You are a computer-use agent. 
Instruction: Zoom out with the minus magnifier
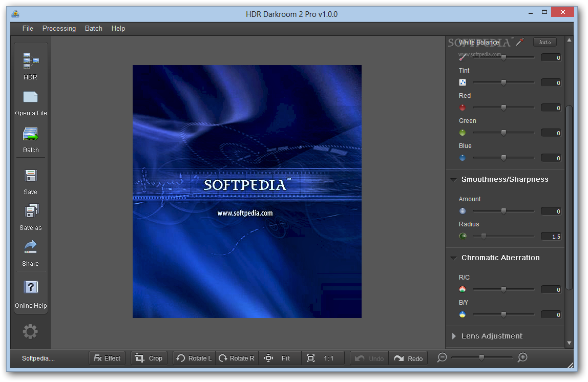442,357
